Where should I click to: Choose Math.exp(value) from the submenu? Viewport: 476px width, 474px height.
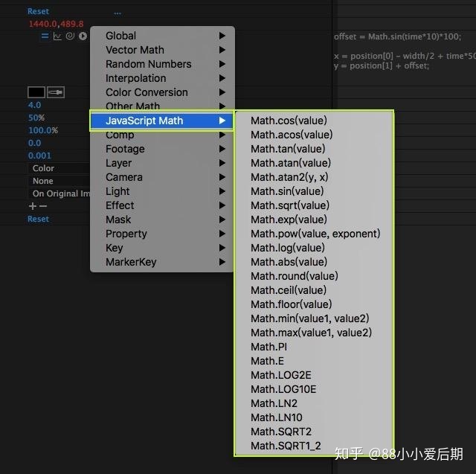(314, 220)
